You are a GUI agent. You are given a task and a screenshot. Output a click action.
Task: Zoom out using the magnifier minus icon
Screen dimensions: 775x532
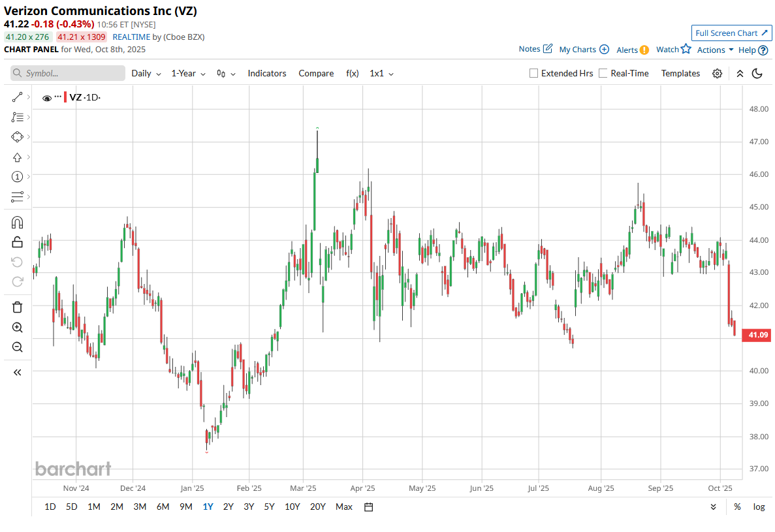(17, 347)
